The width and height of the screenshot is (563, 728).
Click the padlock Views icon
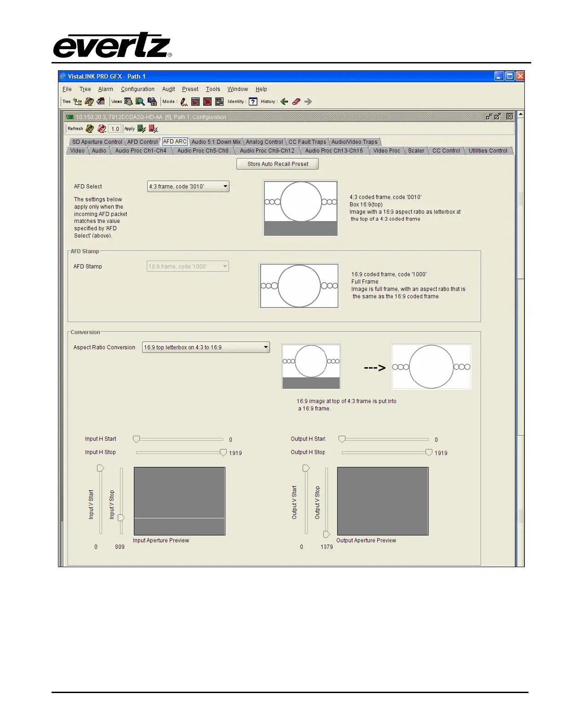[152, 102]
